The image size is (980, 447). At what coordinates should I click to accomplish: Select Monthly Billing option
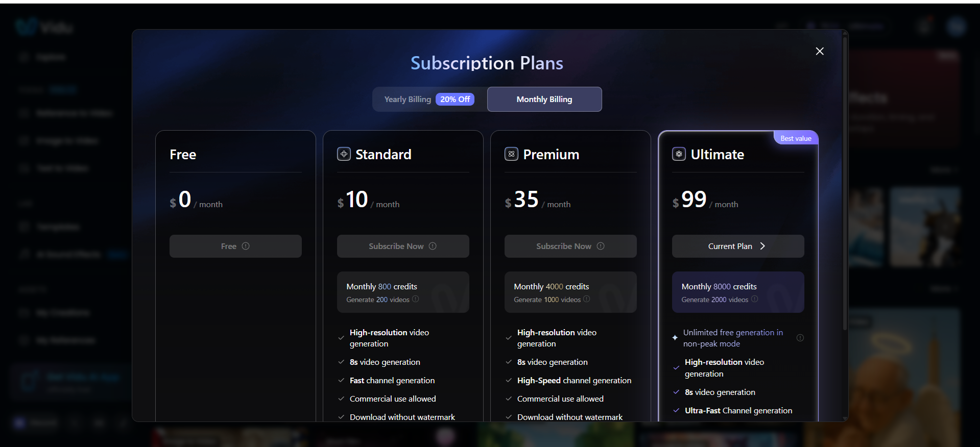pyautogui.click(x=544, y=100)
